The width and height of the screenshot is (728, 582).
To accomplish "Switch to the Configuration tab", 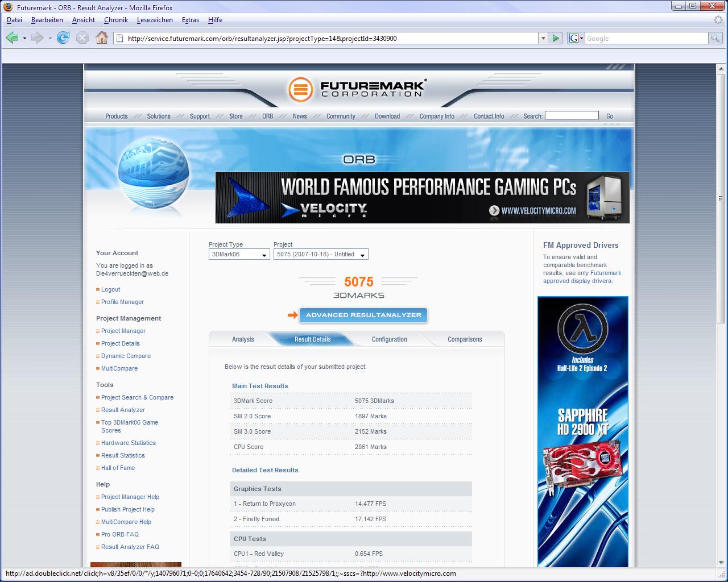I will (389, 339).
